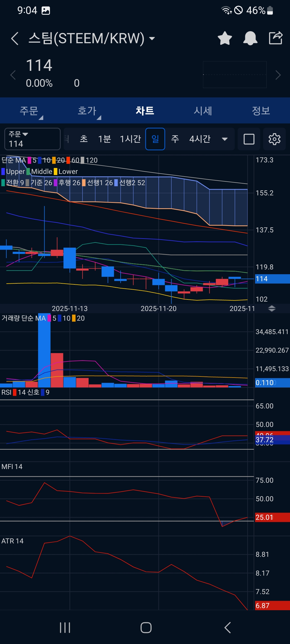
Task: Select the 4시간 chart interval
Action: tap(200, 139)
